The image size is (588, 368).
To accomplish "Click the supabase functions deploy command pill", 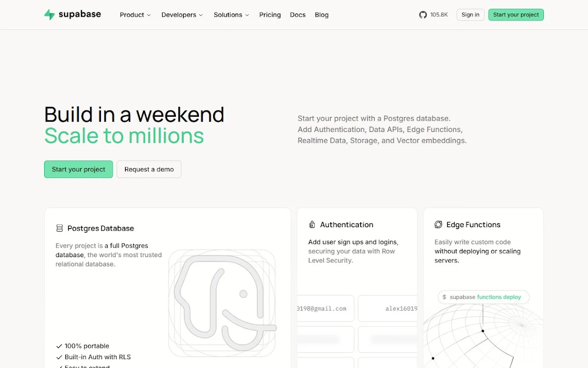I will 483,297.
